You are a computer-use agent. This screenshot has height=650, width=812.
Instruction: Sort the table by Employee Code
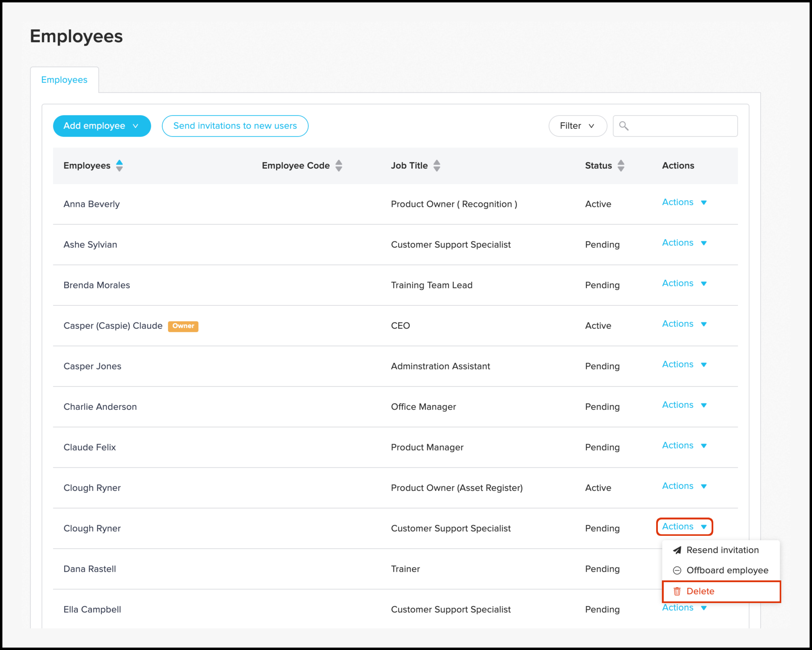pyautogui.click(x=339, y=165)
